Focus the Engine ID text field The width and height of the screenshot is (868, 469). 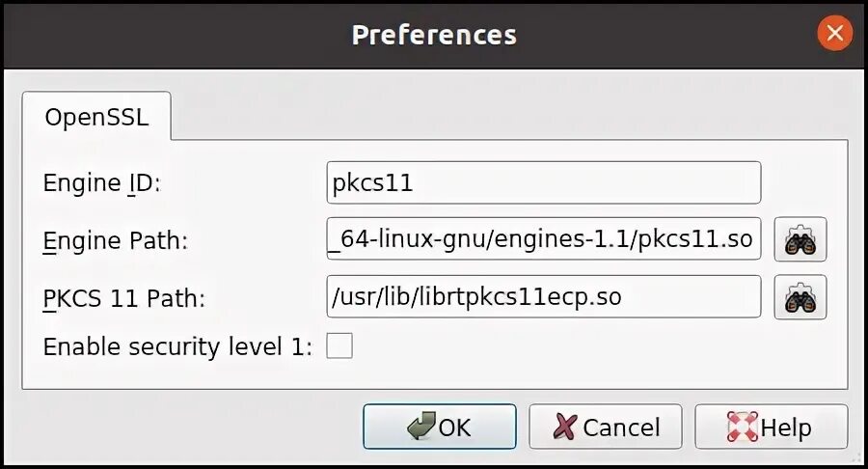[x=544, y=183]
